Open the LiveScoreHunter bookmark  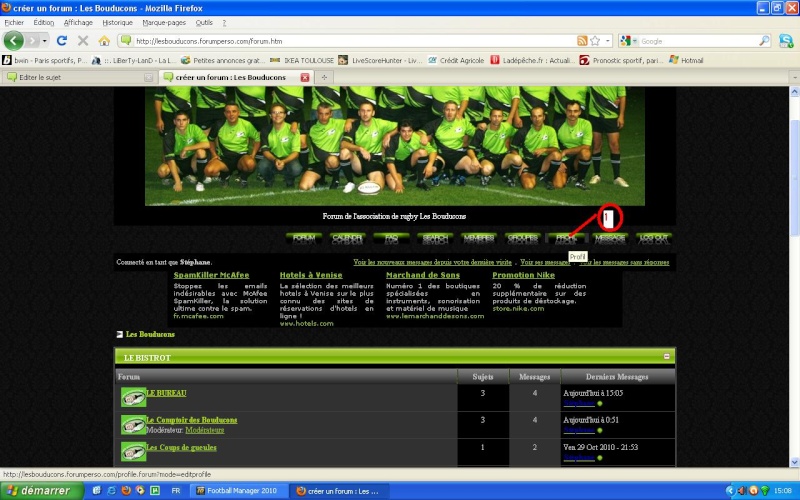pos(381,60)
